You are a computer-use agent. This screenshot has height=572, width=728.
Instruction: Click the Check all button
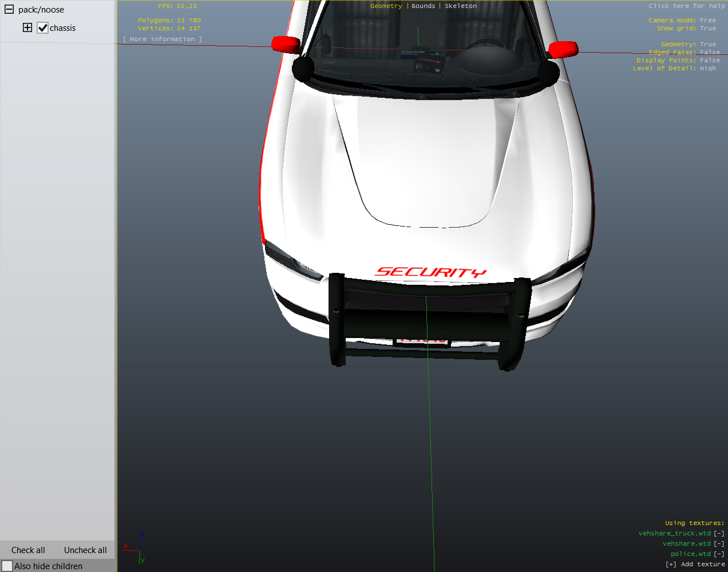(x=28, y=550)
